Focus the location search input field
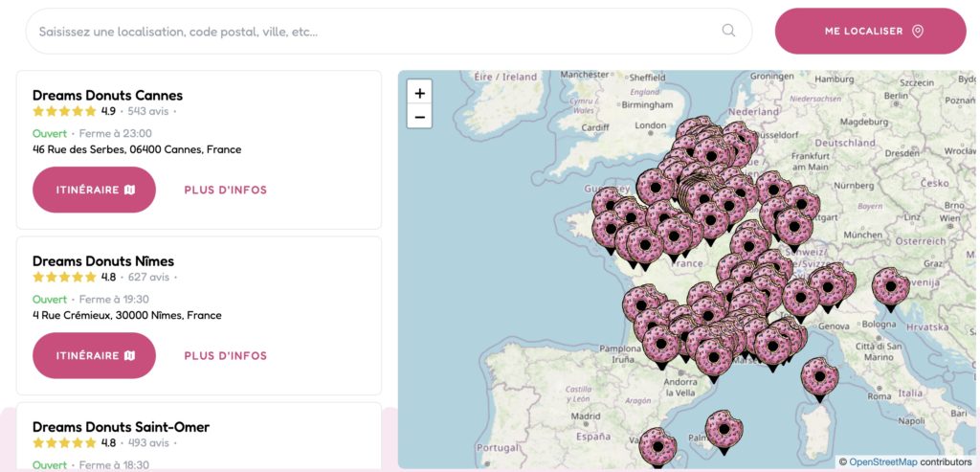Screen dimensions: 980x472 coord(389,32)
